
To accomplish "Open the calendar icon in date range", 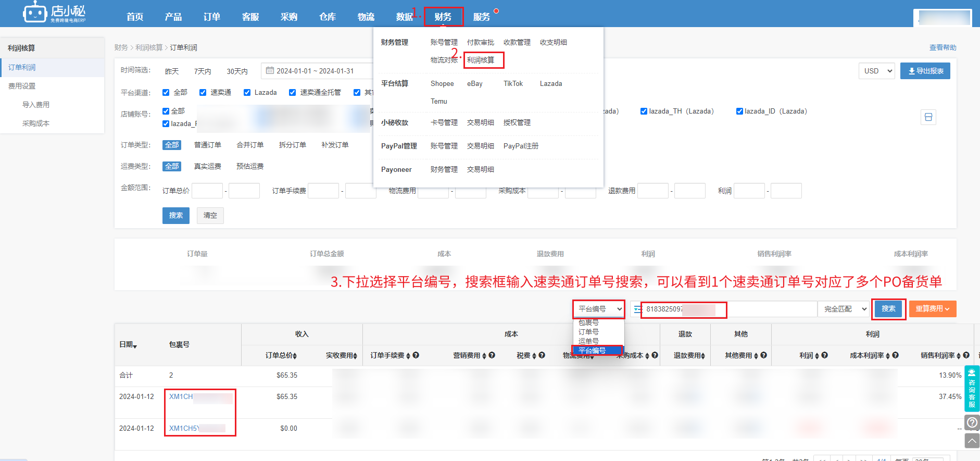I will [x=270, y=70].
